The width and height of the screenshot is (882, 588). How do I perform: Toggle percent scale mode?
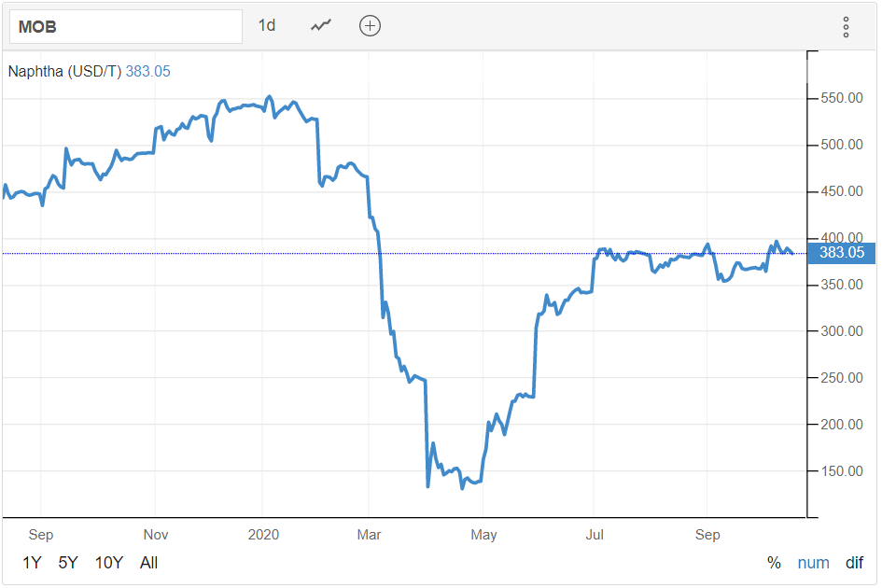click(x=774, y=563)
